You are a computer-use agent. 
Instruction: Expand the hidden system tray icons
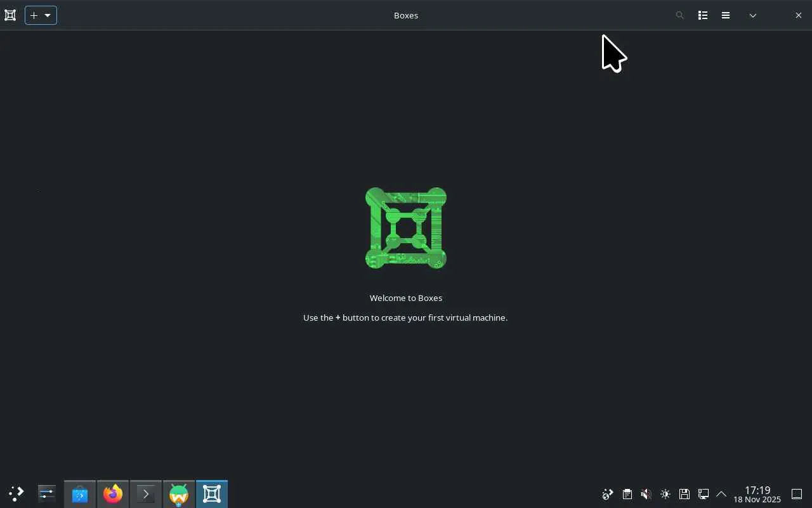tap(721, 494)
